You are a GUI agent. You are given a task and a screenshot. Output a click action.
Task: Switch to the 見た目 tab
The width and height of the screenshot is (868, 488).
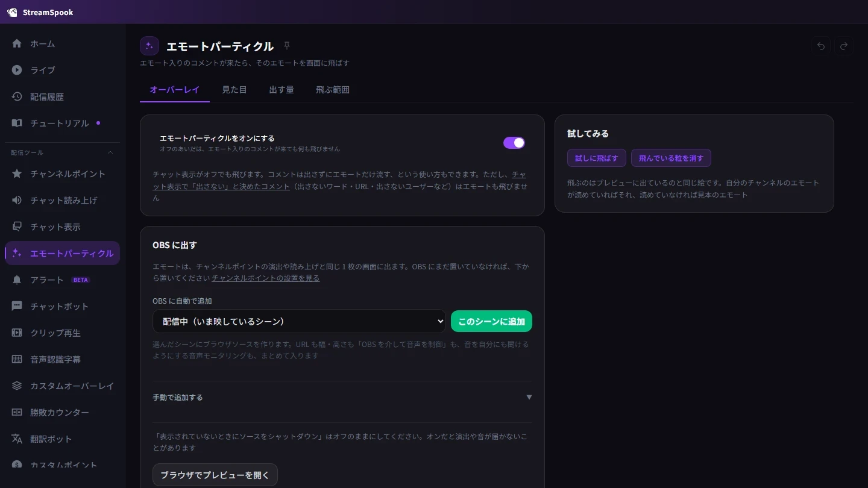234,90
